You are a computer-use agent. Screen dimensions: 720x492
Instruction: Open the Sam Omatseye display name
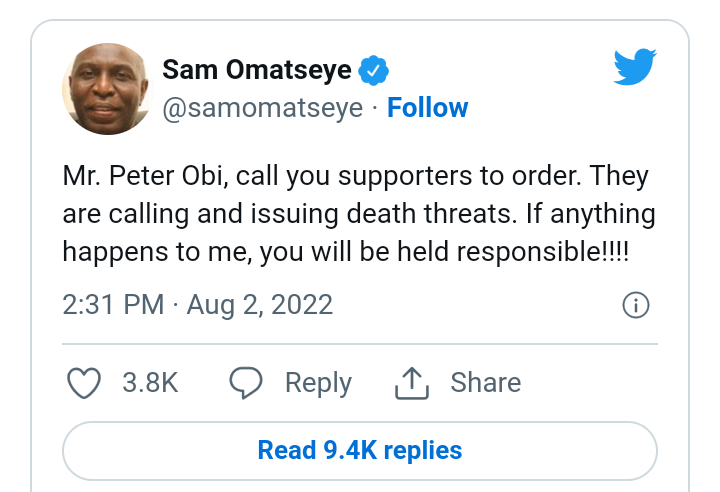(257, 70)
